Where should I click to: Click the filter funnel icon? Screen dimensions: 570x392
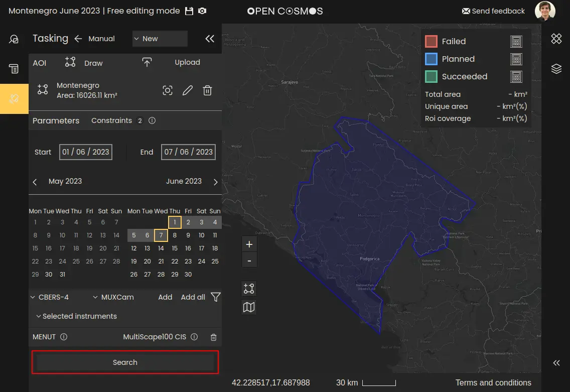215,297
